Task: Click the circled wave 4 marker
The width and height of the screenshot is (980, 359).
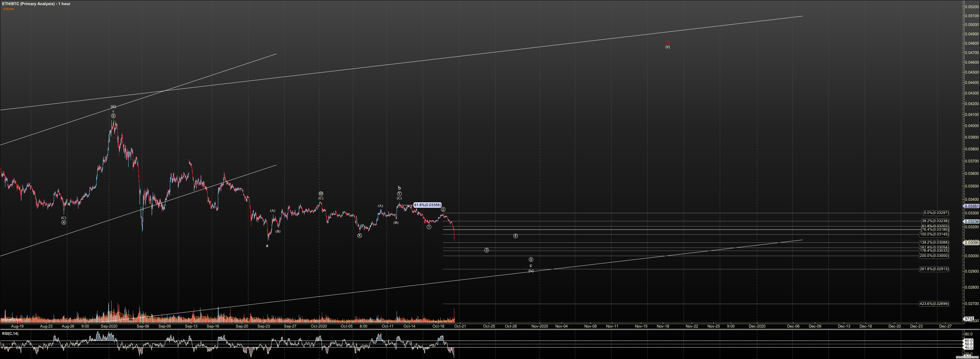Action: [516, 236]
